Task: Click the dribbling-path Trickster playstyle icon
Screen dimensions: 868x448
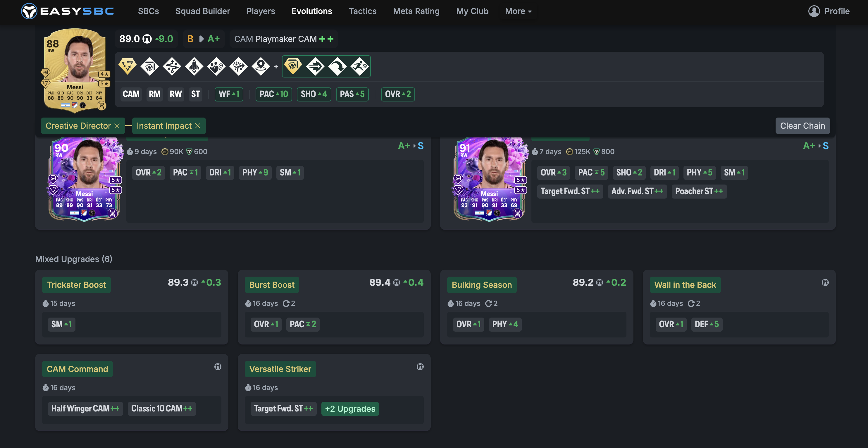Action: click(x=171, y=66)
